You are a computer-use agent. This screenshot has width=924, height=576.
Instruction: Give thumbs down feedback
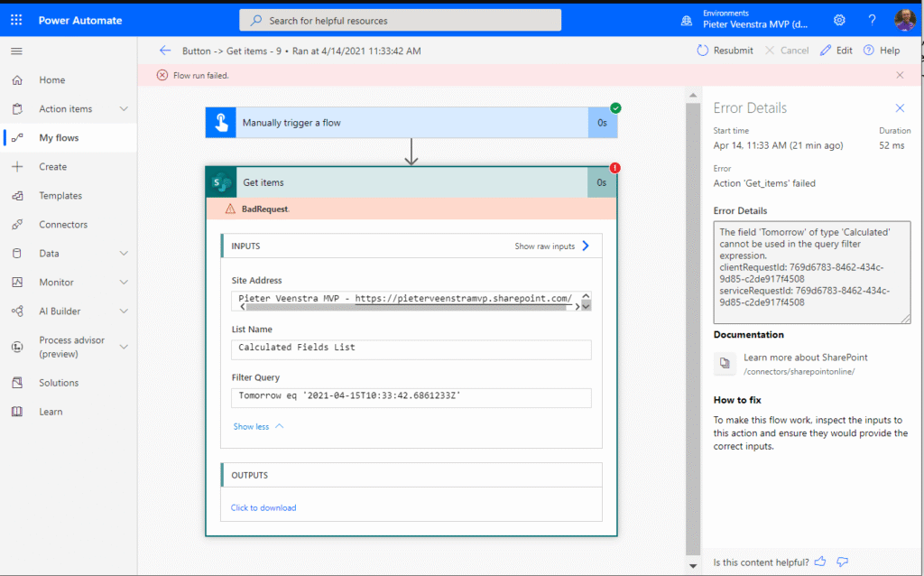(x=843, y=562)
